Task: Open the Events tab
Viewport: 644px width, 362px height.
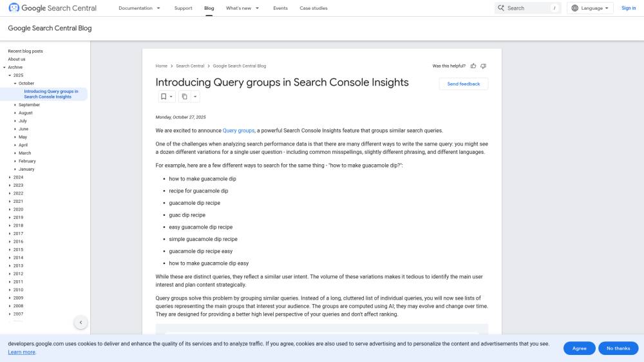Action: 281,8
